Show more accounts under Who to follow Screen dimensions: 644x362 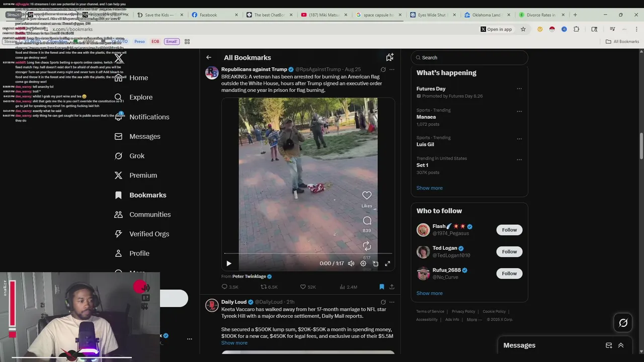click(429, 293)
